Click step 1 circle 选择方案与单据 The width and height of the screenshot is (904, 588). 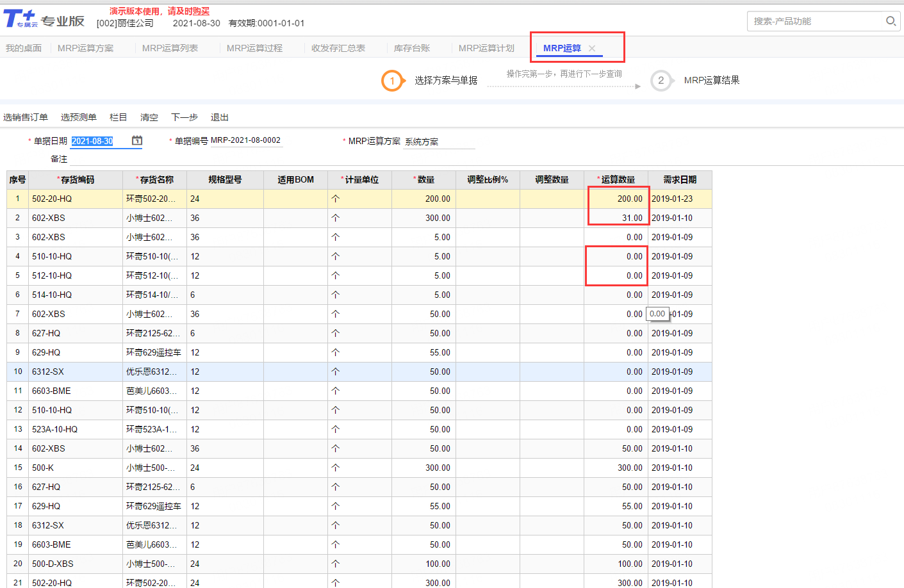point(392,81)
